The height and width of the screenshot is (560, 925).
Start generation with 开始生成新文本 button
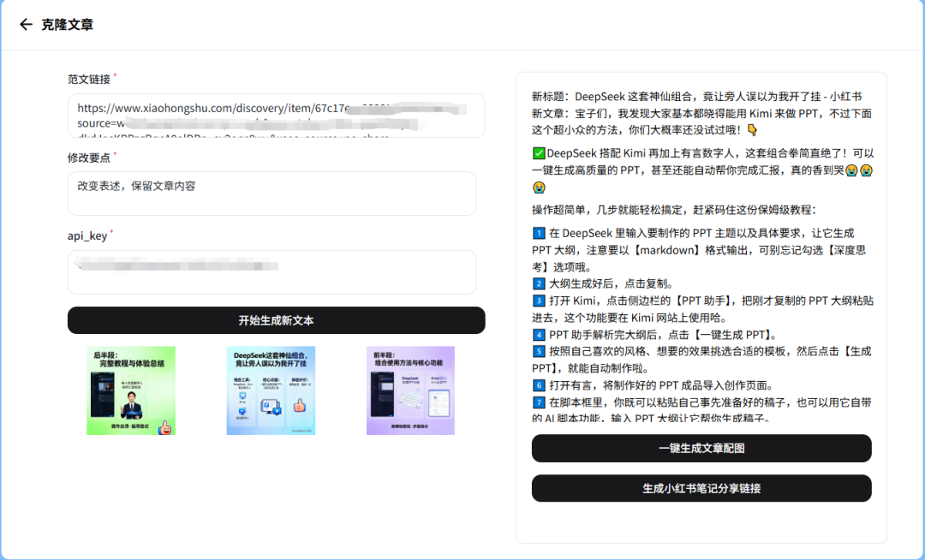pyautogui.click(x=276, y=320)
